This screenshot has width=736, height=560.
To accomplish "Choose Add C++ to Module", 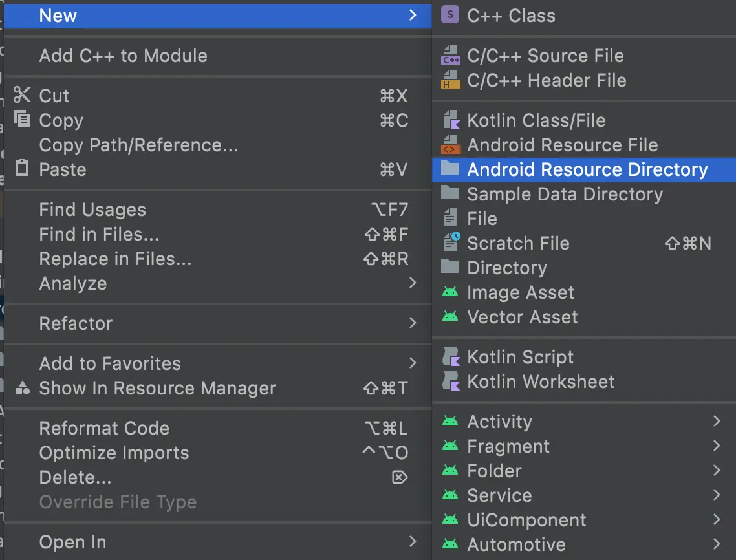I will [123, 56].
